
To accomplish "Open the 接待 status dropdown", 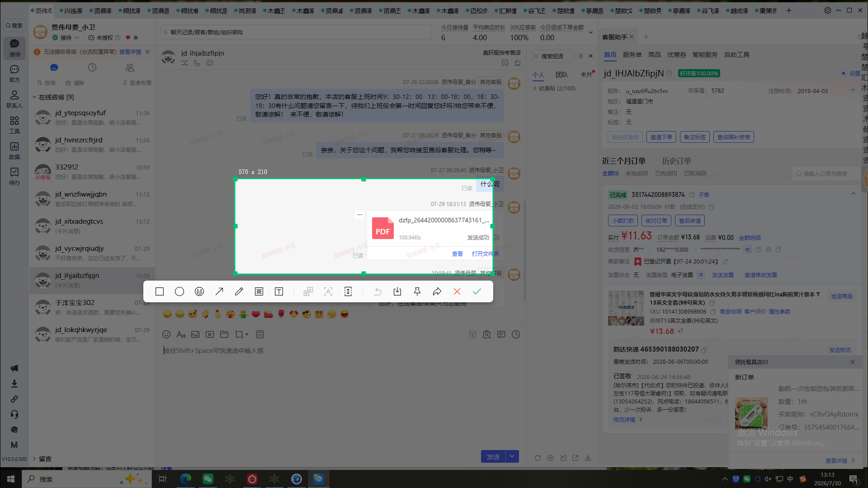I will click(77, 38).
